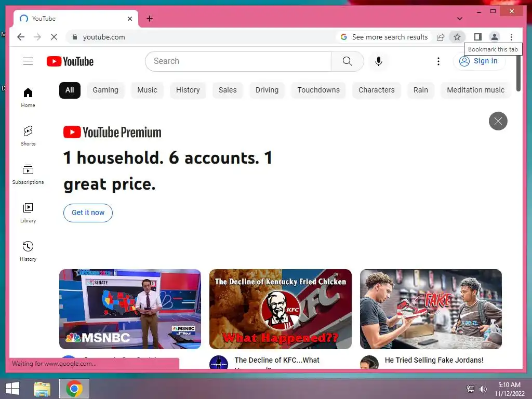Open Subscriptions in the sidebar

[x=28, y=175]
